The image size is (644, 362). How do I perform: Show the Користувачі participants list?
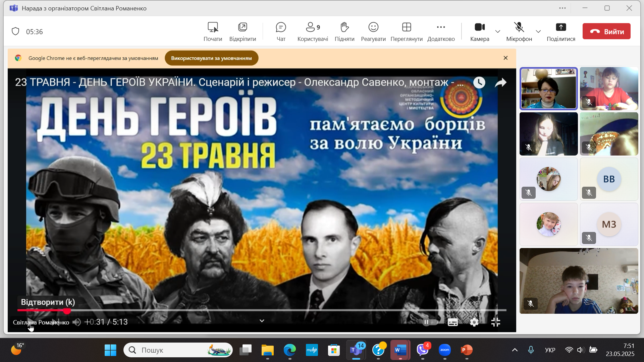[x=313, y=32]
